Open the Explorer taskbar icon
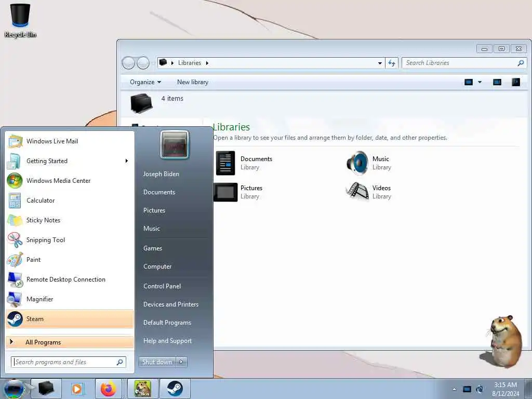 (x=46, y=389)
